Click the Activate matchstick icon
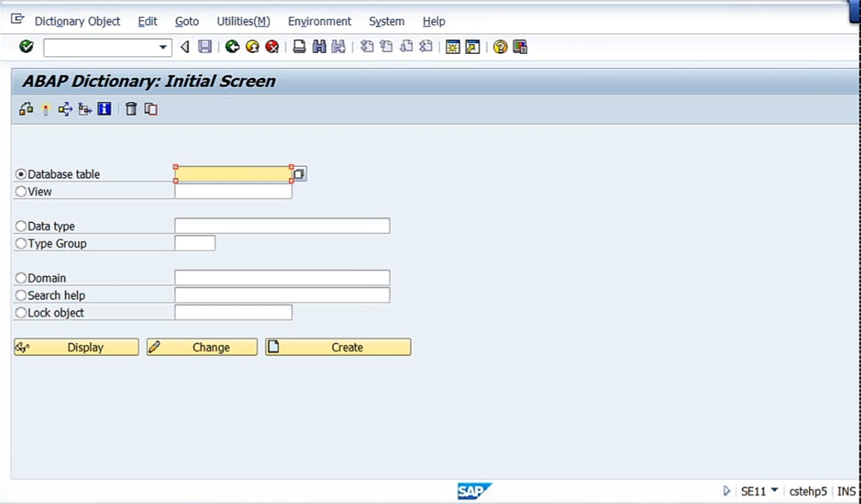This screenshot has height=504, width=861. point(46,109)
